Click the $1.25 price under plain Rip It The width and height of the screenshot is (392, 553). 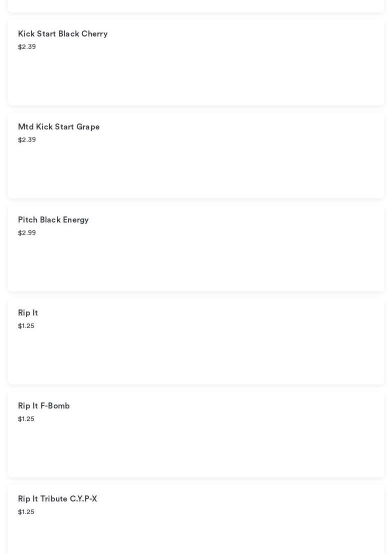click(x=26, y=326)
